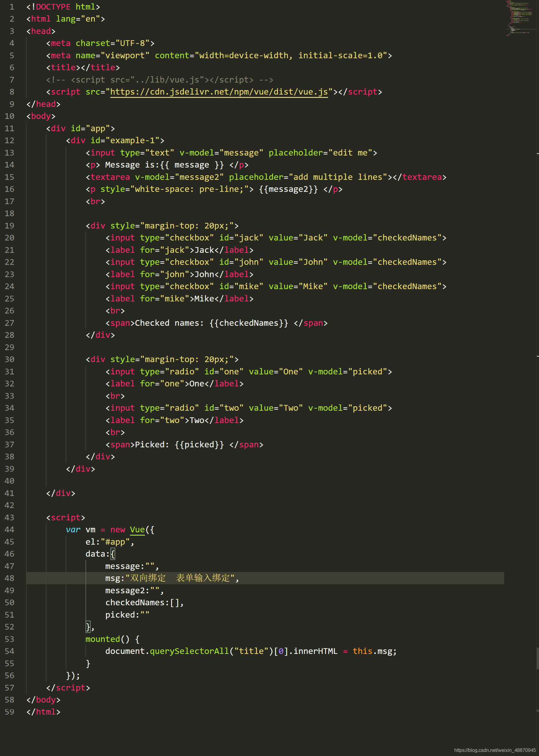Click the "white-space: pre-line;" style value
The height and width of the screenshot is (756, 539).
click(189, 189)
